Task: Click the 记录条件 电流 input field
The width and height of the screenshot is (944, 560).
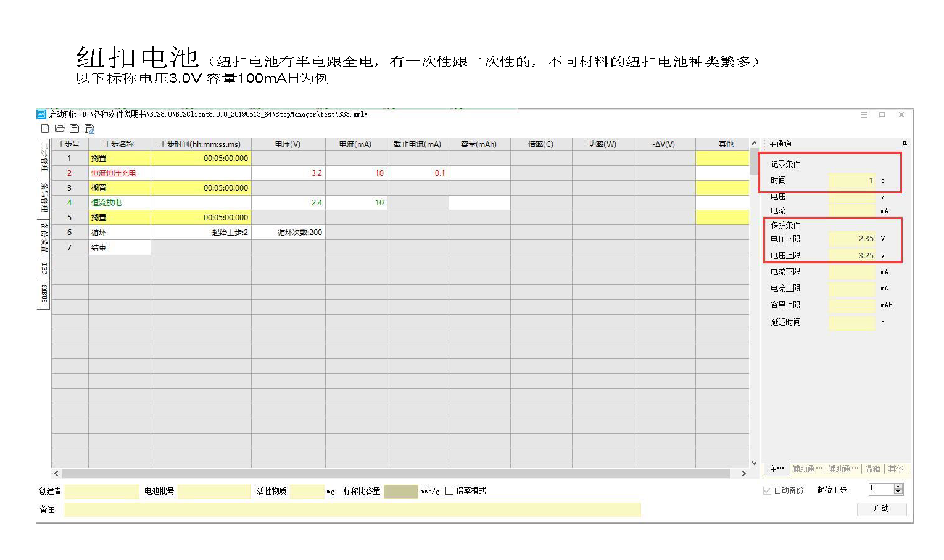Action: pos(852,211)
